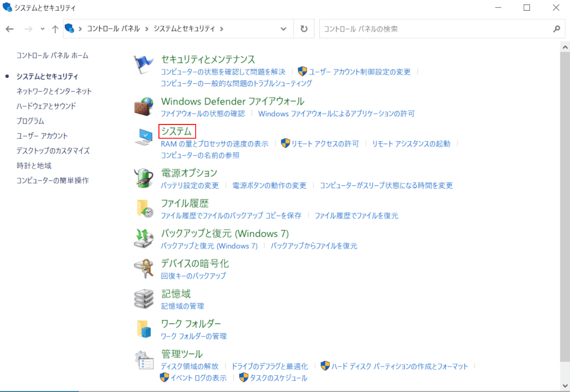Viewport: 570px width, 392px height.
Task: Open the recent locations dropdown arrow
Action: pyautogui.click(x=43, y=29)
